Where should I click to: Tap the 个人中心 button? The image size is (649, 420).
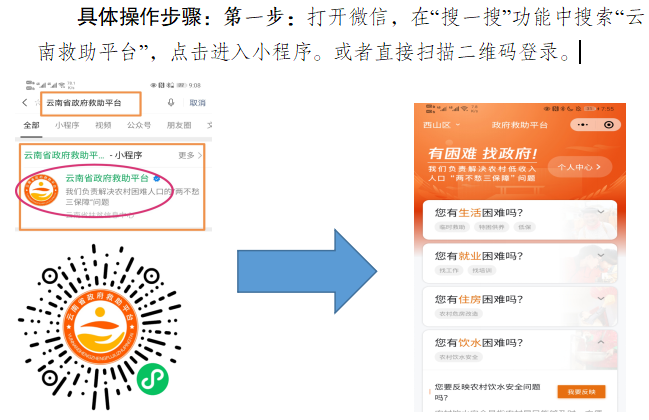580,167
